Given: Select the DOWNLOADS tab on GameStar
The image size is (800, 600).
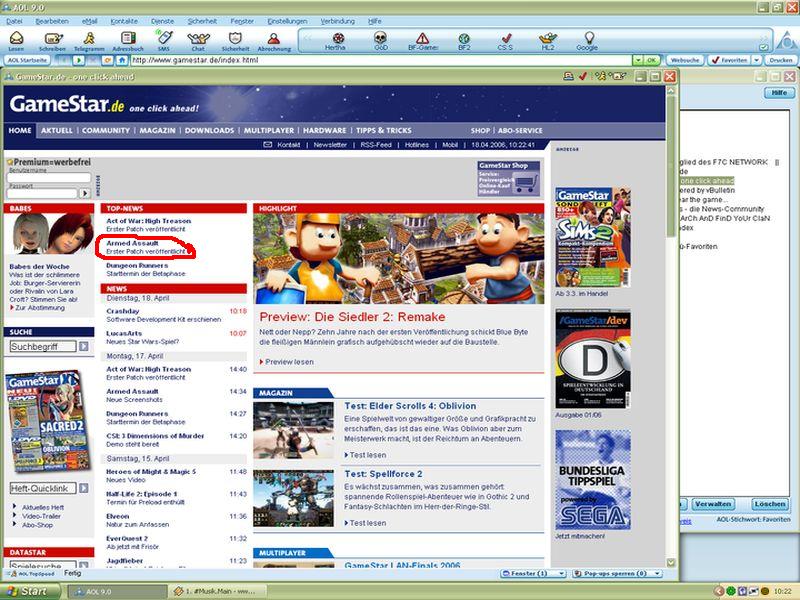Looking at the screenshot, I should pos(209,131).
